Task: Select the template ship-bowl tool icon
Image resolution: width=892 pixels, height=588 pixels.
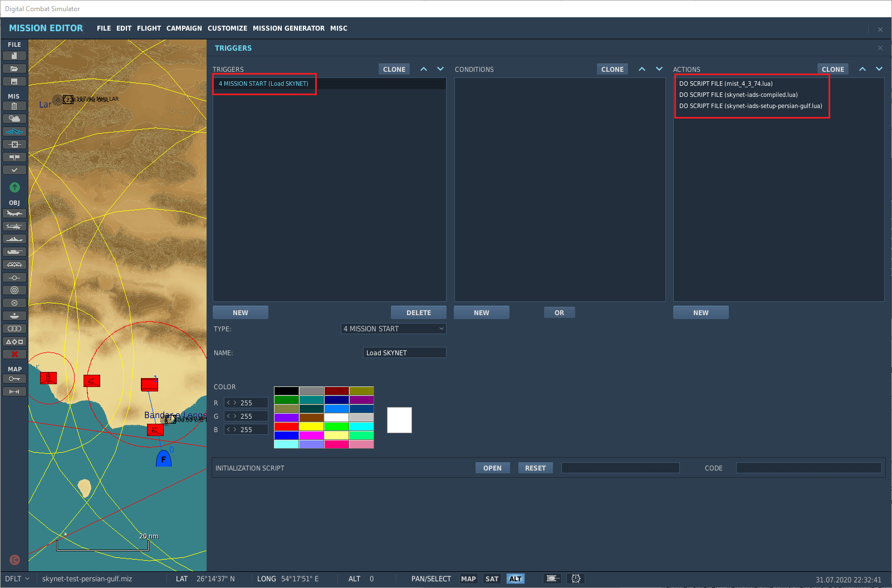Action: pos(14,316)
